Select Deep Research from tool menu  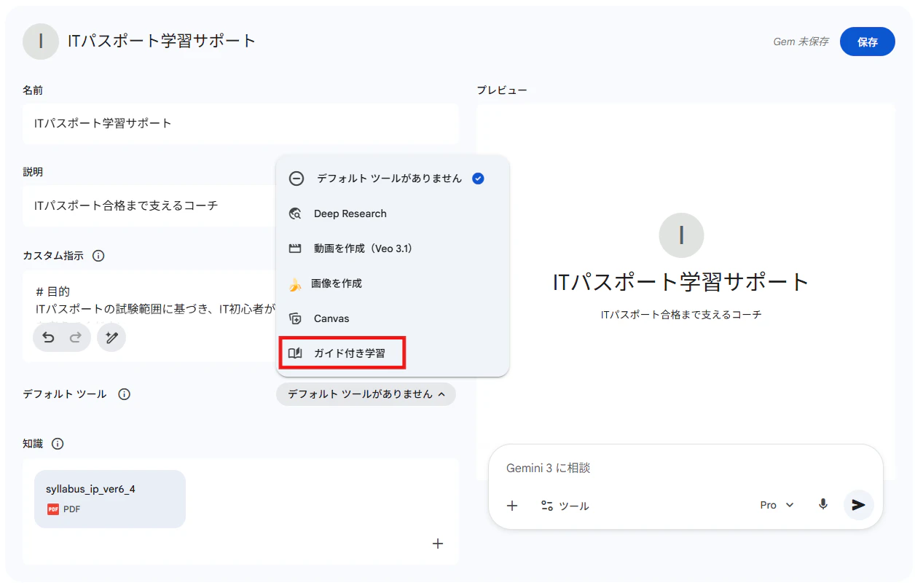(x=393, y=213)
